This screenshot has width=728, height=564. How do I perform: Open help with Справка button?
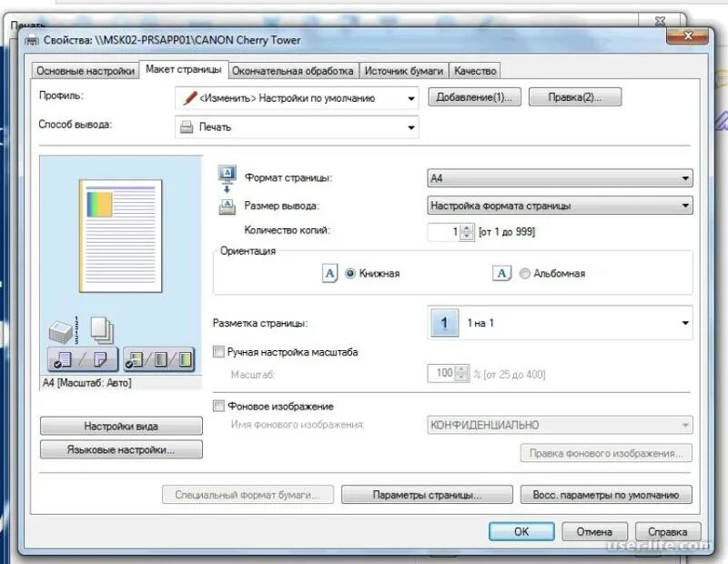click(x=667, y=531)
